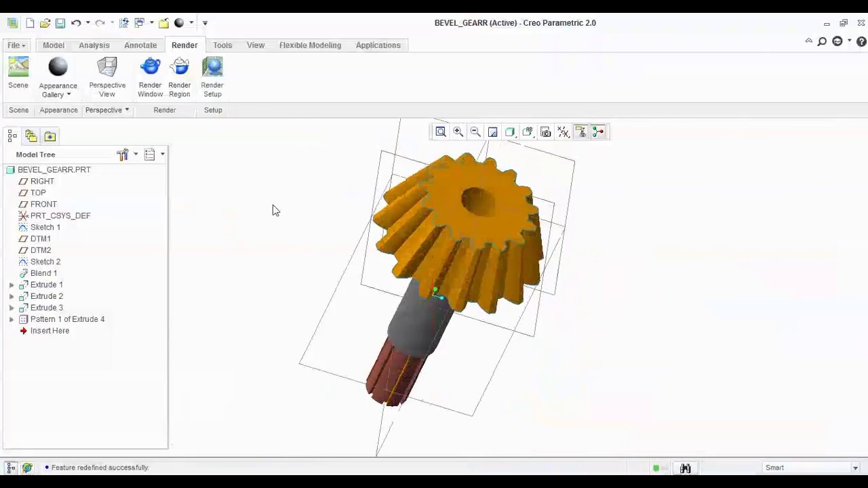This screenshot has width=868, height=488.
Task: Open the File menu
Action: tap(16, 45)
